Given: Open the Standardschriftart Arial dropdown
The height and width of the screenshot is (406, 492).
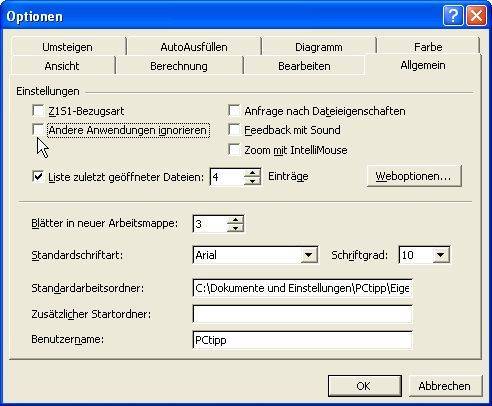Looking at the screenshot, I should [x=308, y=255].
